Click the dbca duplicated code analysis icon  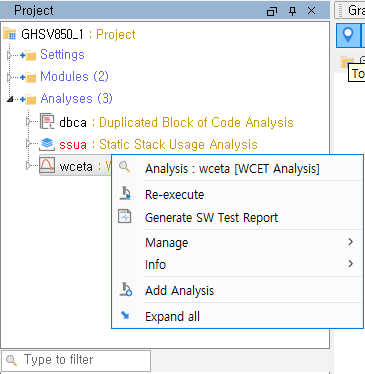[x=47, y=121]
